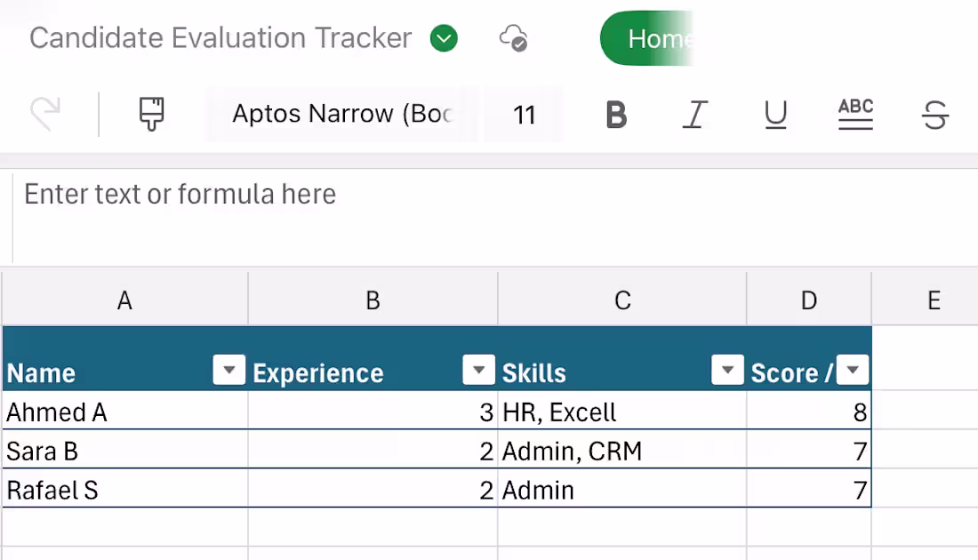
Task: Apply double underline ABC style
Action: (855, 115)
